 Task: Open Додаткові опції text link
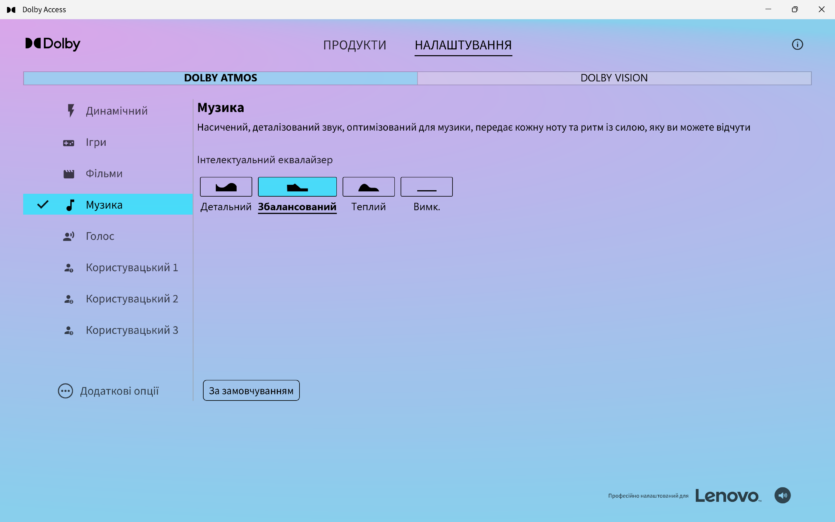pos(119,391)
